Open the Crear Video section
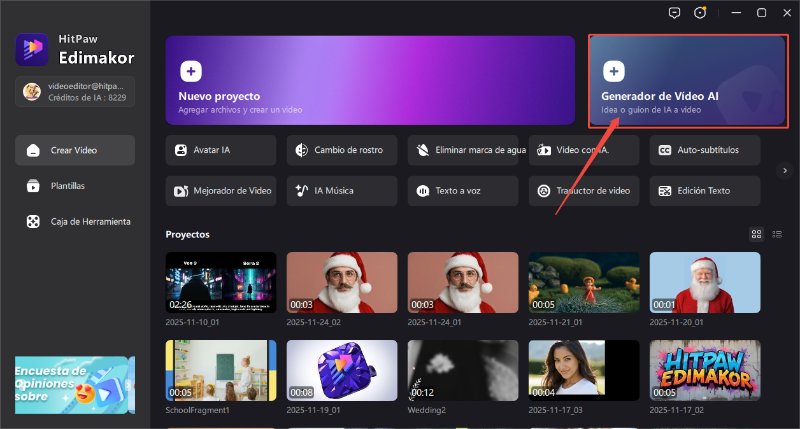The image size is (800, 429). [75, 150]
